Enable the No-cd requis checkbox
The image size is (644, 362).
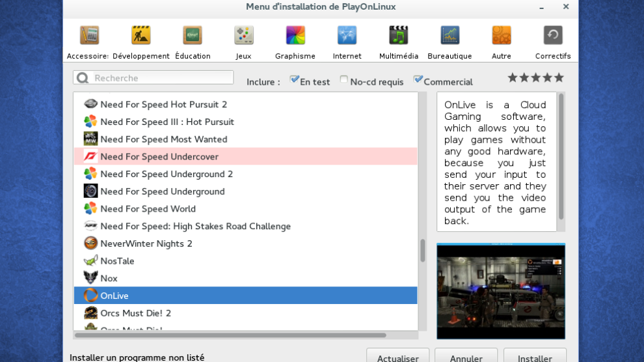344,79
